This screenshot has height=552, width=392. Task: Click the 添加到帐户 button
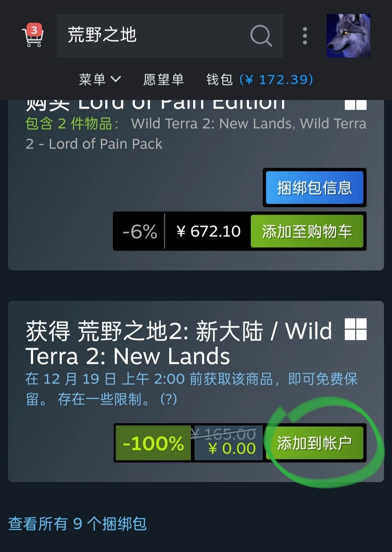pyautogui.click(x=314, y=443)
